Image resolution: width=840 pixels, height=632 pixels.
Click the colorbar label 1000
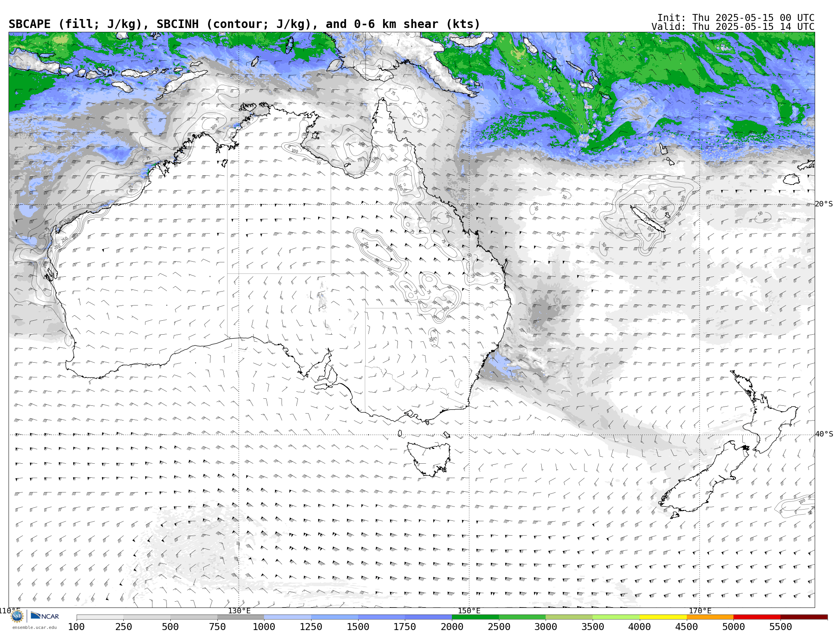pyautogui.click(x=264, y=627)
